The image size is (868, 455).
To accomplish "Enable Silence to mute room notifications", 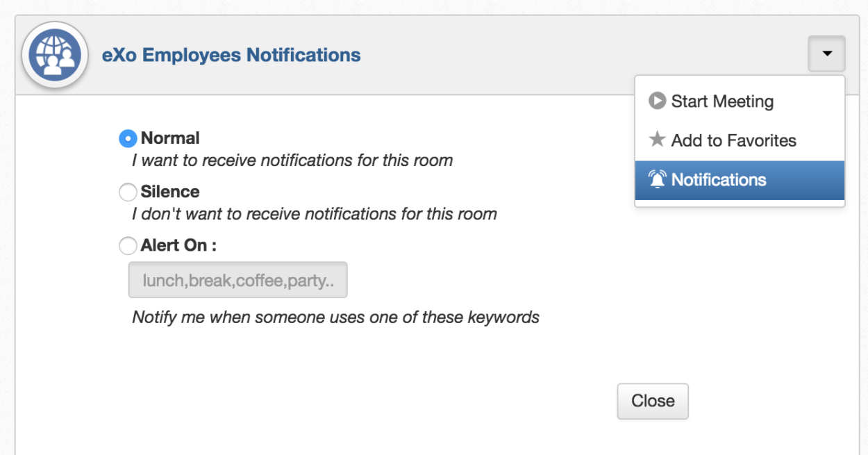I will point(128,192).
